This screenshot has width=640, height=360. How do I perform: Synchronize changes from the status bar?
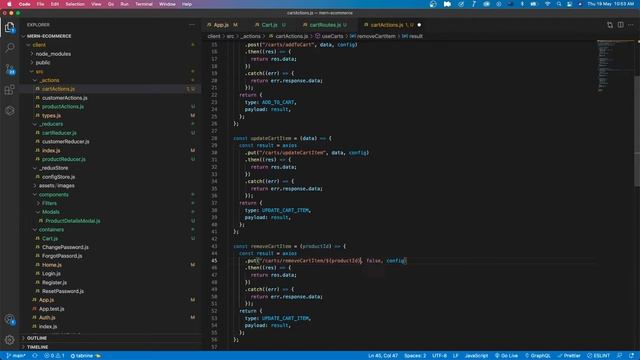35,356
